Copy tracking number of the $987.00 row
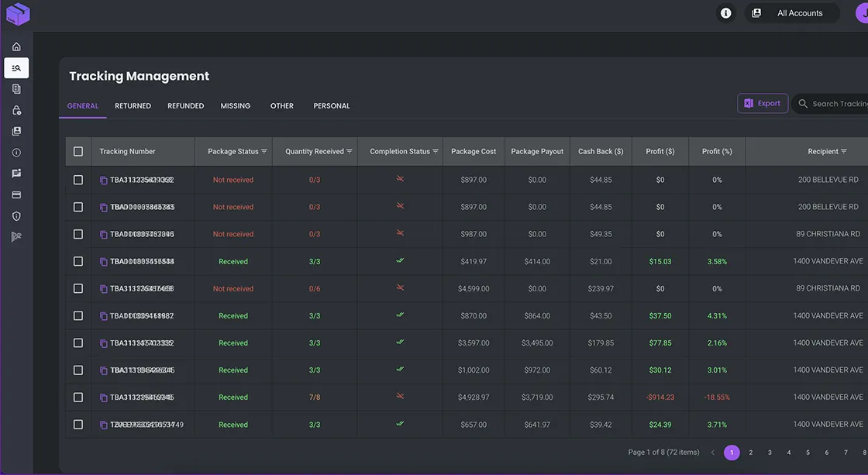Screen dimensions: 868x475 (104, 235)
